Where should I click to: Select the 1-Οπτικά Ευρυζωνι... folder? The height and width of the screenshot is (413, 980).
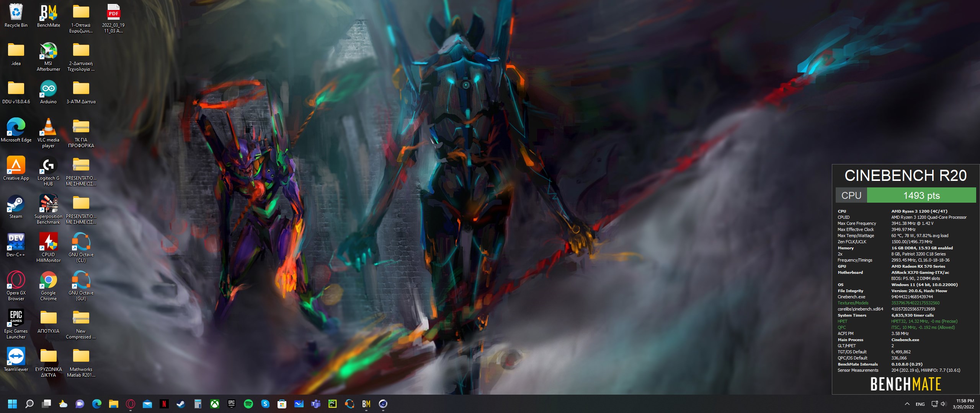pyautogui.click(x=81, y=18)
